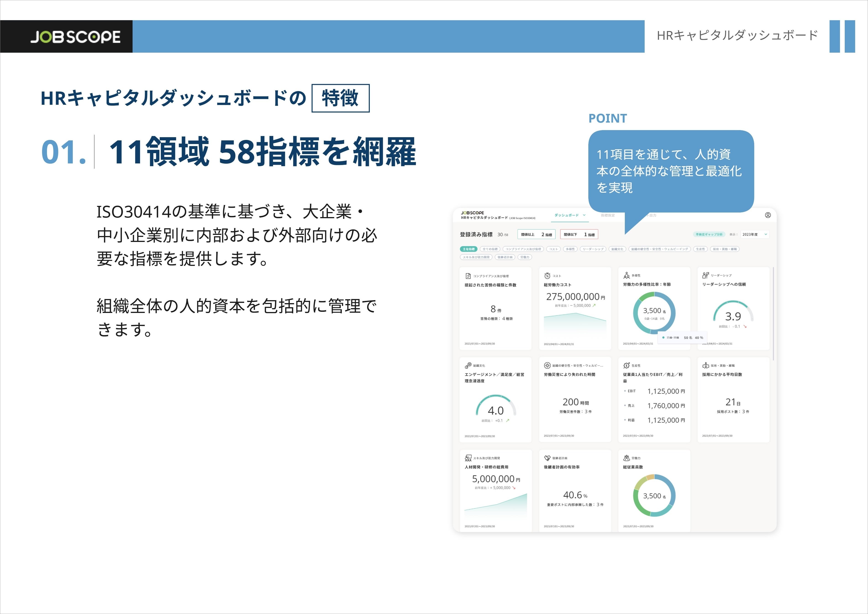
Task: Switch to the 指標設定 tab
Action: point(608,215)
